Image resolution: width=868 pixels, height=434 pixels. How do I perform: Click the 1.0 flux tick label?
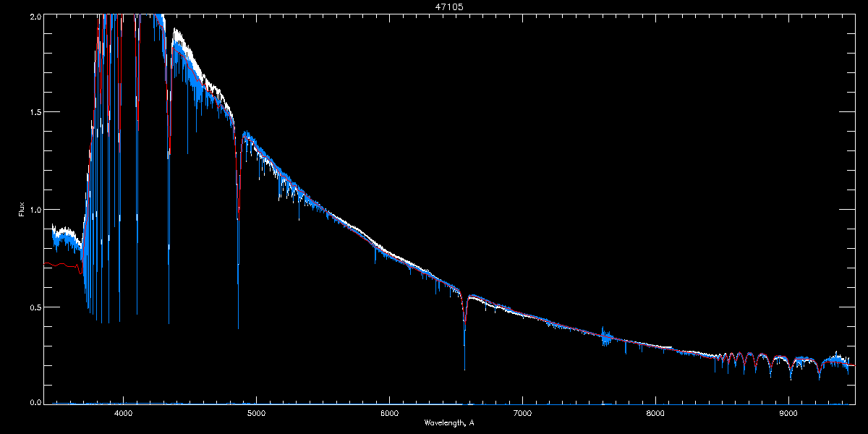click(x=35, y=209)
